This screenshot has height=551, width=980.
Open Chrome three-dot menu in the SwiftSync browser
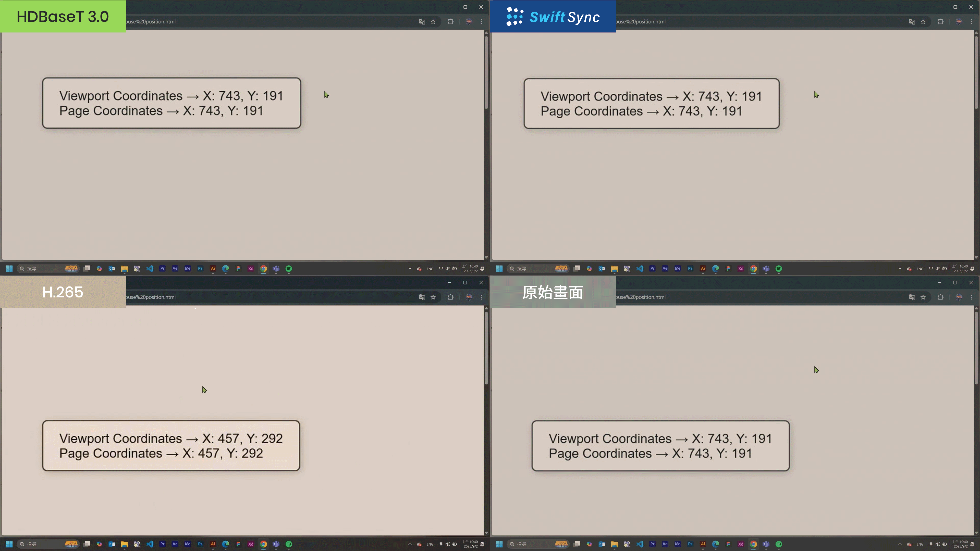click(971, 22)
